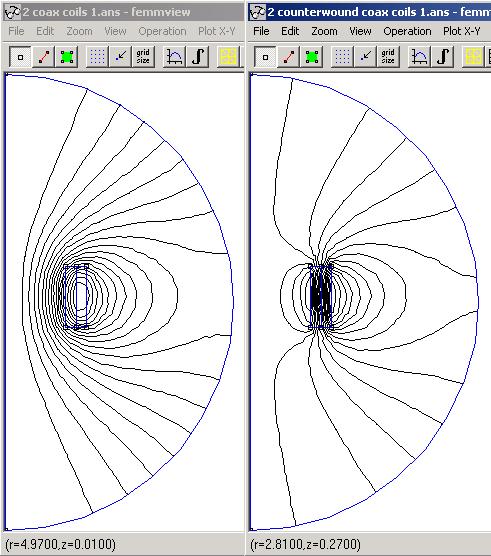
Task: Open Zoom menu in left coax coils window
Action: (x=79, y=31)
